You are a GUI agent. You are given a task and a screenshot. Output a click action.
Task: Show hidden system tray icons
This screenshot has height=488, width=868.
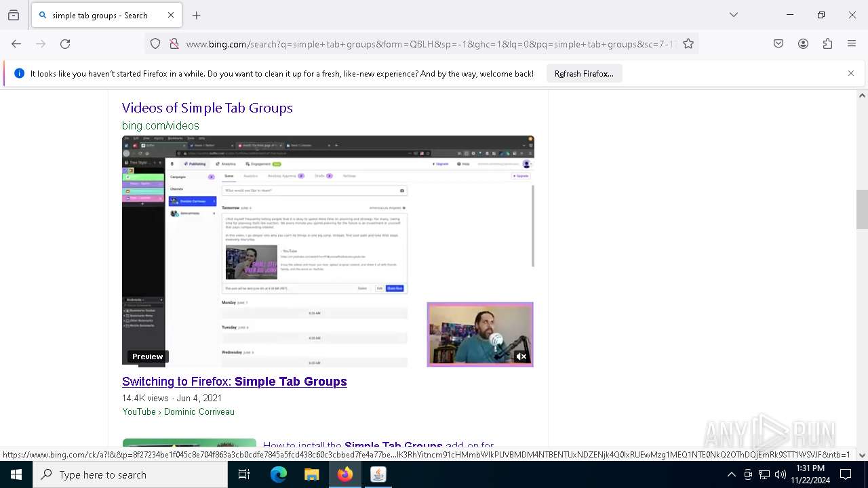(x=731, y=474)
